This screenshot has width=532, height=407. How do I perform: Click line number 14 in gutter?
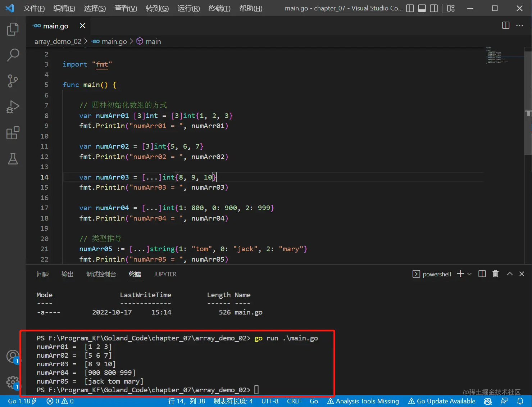[44, 177]
